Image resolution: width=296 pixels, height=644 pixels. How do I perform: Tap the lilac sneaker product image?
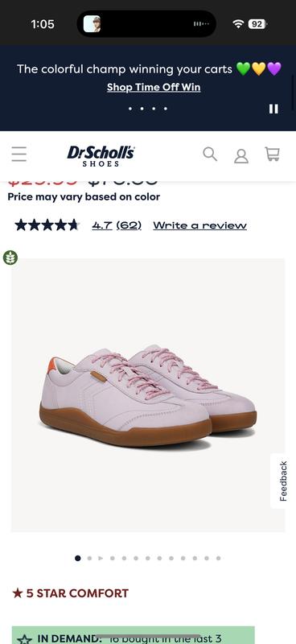(148, 395)
